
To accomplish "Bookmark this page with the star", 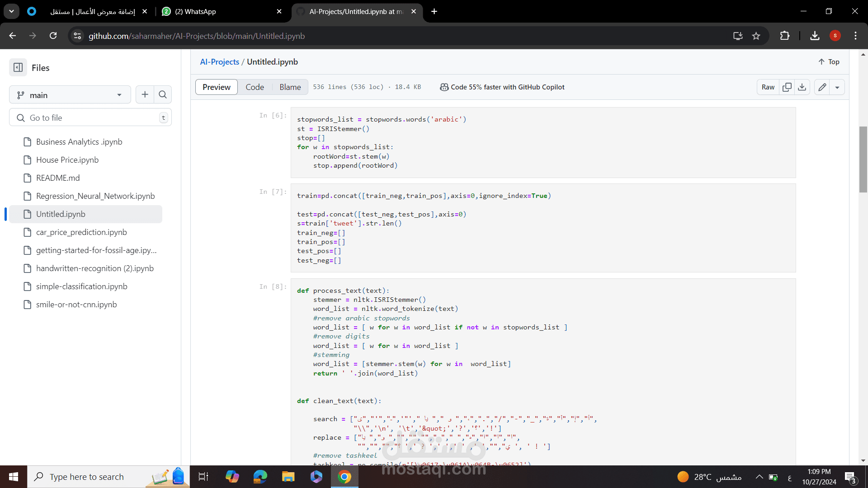I will coord(756,36).
